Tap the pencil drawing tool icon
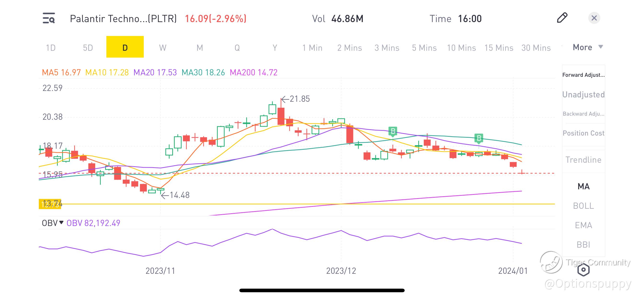The image size is (644, 298). click(x=562, y=18)
